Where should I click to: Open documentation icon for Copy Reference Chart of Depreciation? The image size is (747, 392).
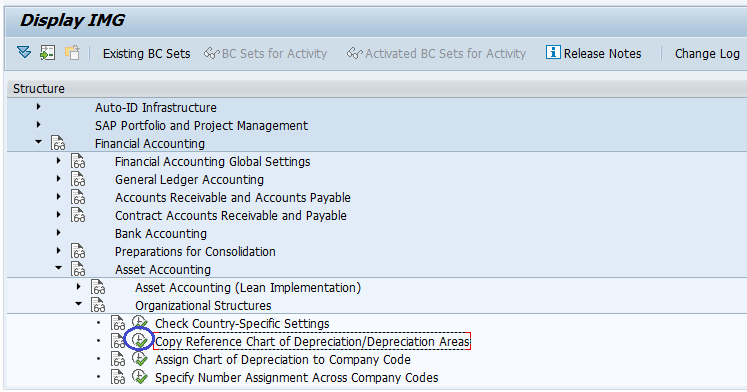click(117, 341)
